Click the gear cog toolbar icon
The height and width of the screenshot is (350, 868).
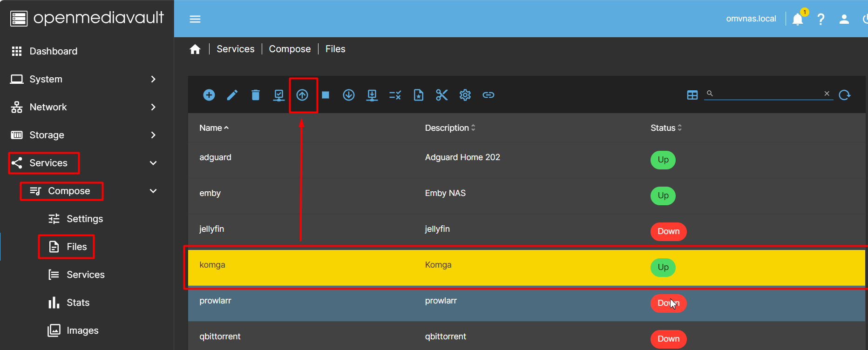click(465, 95)
